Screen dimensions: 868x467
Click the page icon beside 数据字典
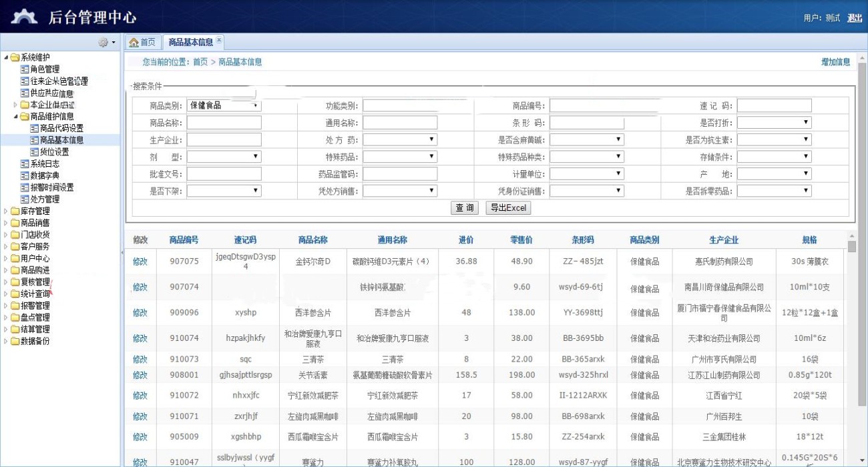coord(25,175)
